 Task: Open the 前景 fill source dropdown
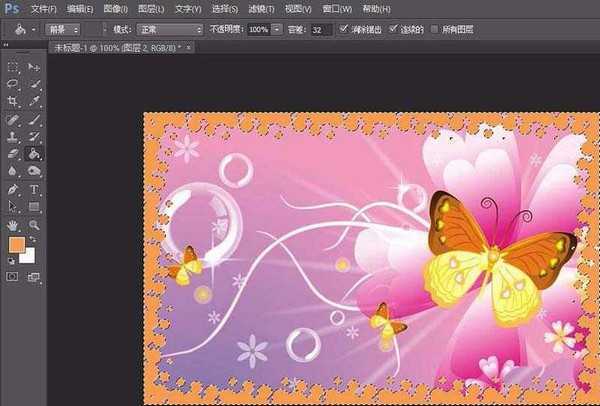click(x=71, y=31)
